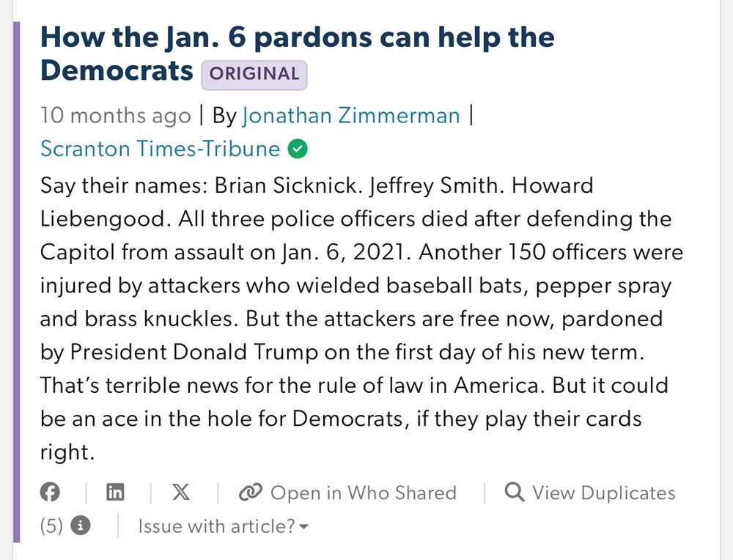Click the purple left border bar
The width and height of the screenshot is (733, 560).
click(16, 282)
